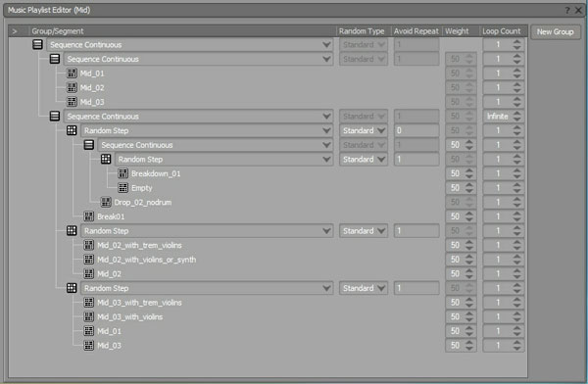Select the Drop_02_nodrum label
This screenshot has height=384, width=588.
[x=143, y=203]
